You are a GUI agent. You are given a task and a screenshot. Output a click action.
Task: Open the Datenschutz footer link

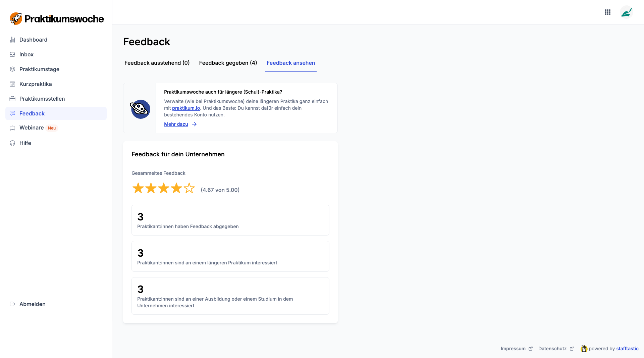(552, 349)
